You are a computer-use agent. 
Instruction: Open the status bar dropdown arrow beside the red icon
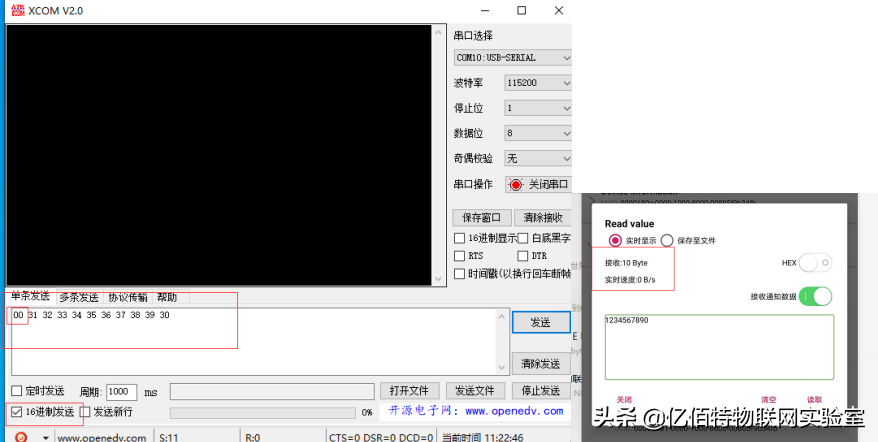pyautogui.click(x=45, y=438)
